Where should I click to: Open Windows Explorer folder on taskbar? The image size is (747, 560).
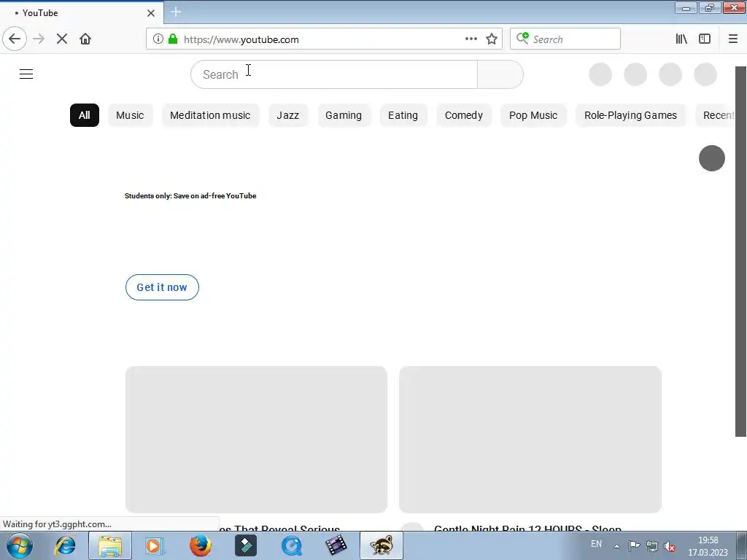coord(110,545)
